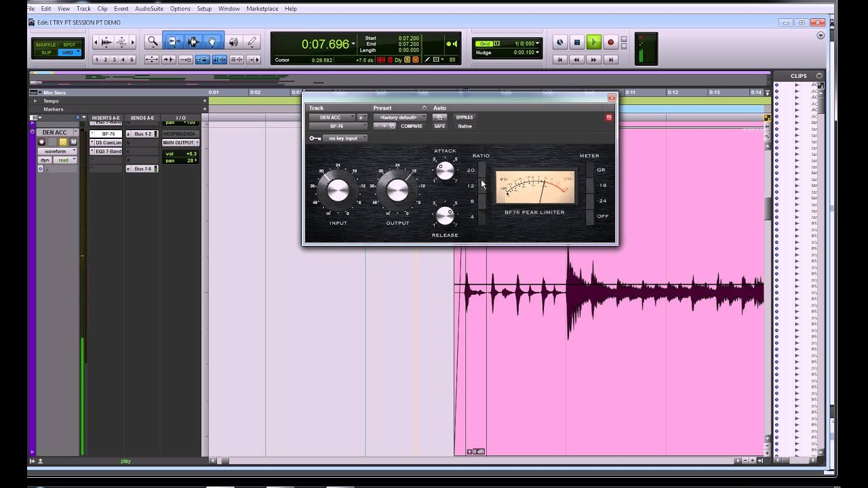Image resolution: width=868 pixels, height=488 pixels.
Task: Toggle Solo on DEN ACC track
Action: click(x=63, y=142)
